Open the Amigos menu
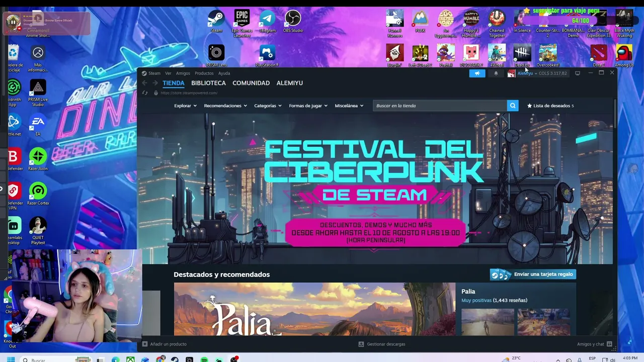644x362 pixels. tap(183, 73)
